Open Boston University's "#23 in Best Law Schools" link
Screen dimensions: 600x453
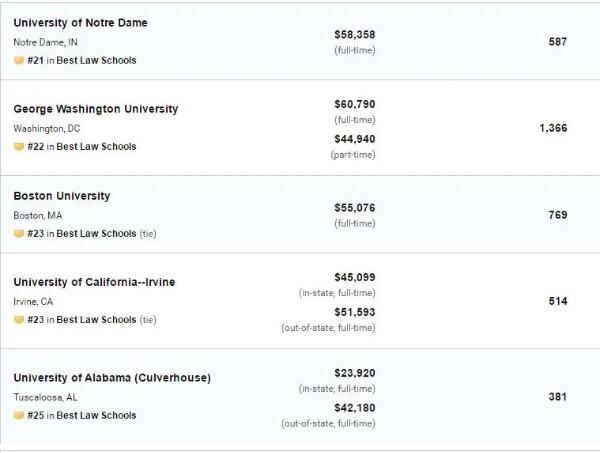tap(82, 234)
